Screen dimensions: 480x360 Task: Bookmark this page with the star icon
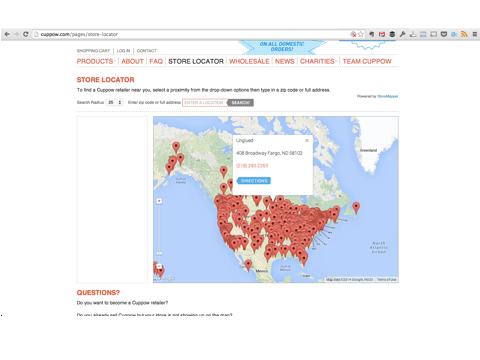361,34
